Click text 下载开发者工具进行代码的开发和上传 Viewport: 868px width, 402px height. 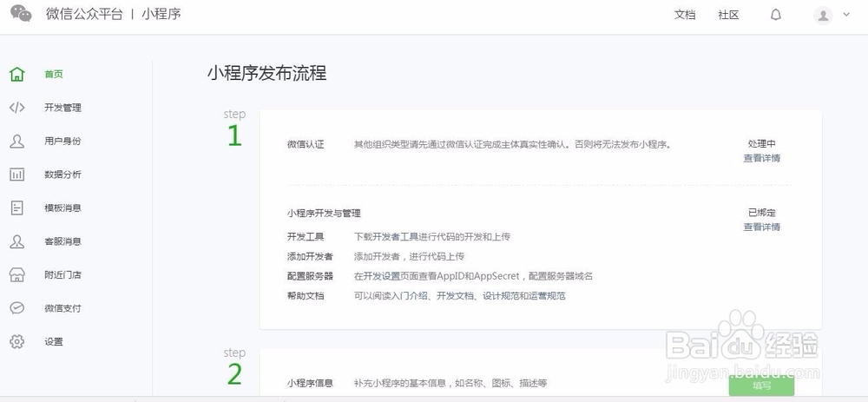click(x=431, y=236)
